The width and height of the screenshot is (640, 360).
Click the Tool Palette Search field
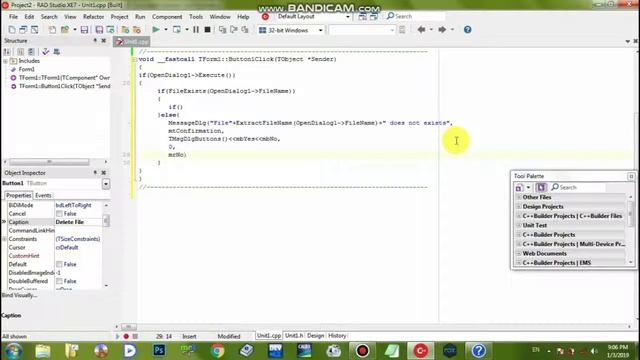tap(578, 187)
